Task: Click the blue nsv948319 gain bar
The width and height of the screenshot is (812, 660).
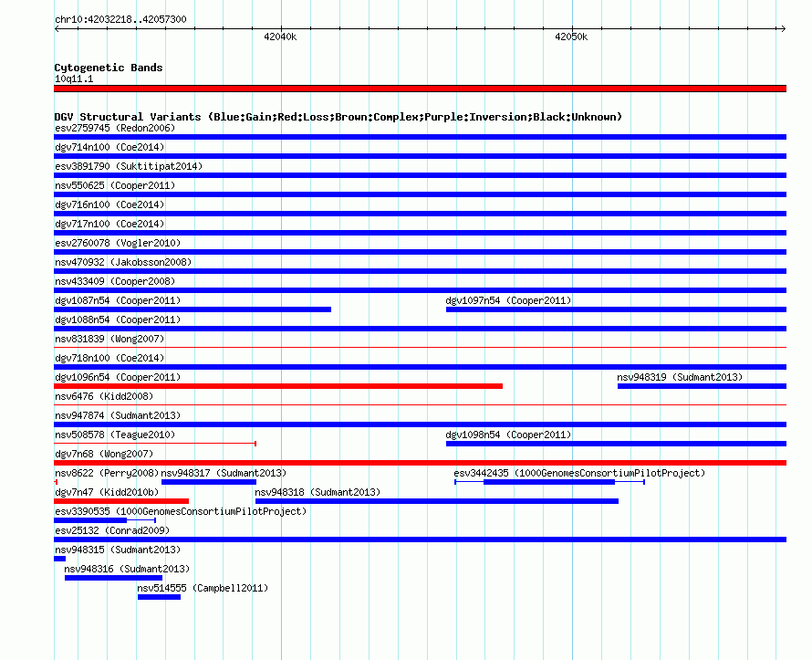Action: [703, 386]
